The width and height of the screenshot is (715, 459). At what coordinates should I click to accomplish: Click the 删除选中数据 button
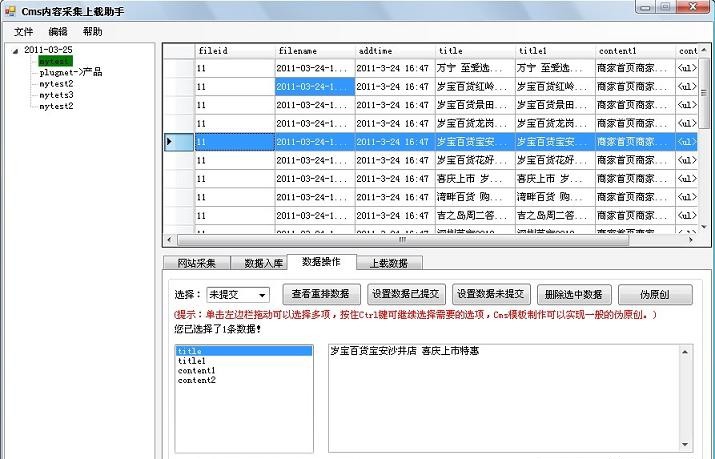point(574,294)
